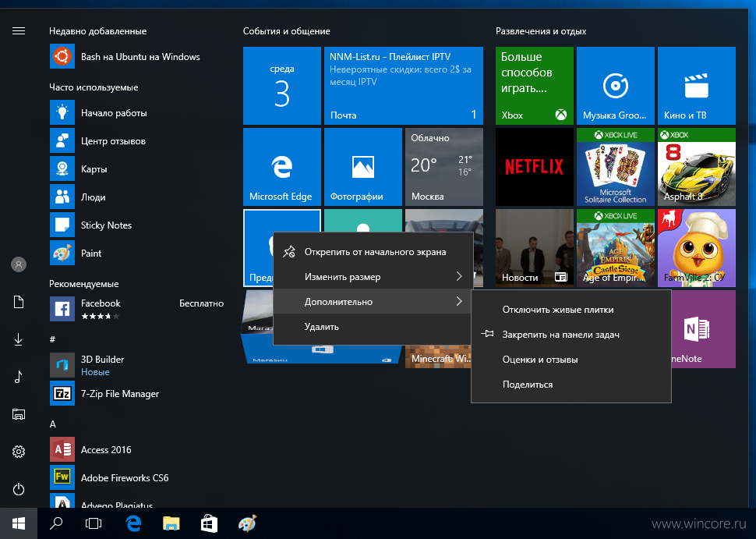
Task: Launch the Карты app
Action: [x=136, y=169]
